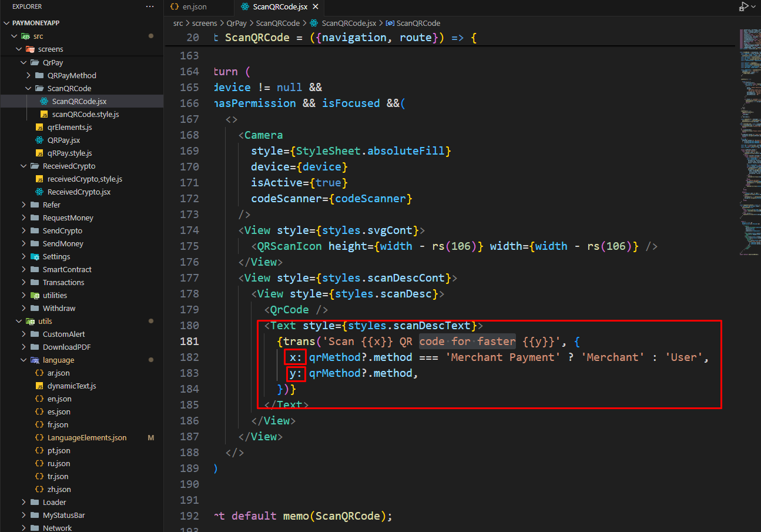The height and width of the screenshot is (532, 761).
Task: Click the green src folder icon
Action: [x=26, y=36]
